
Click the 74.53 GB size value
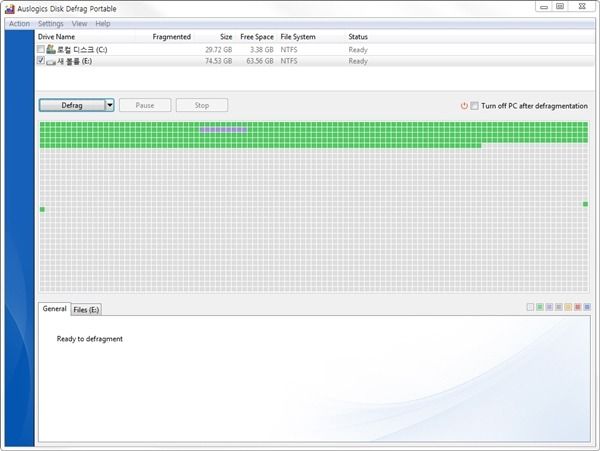point(218,61)
